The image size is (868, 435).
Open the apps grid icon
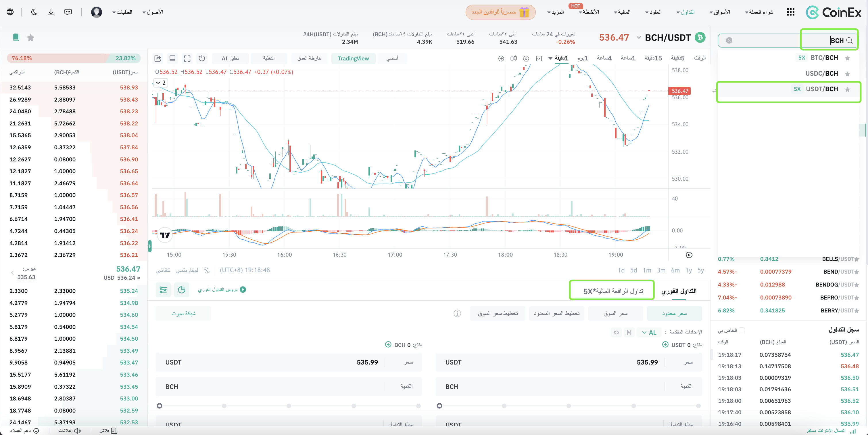tap(790, 12)
